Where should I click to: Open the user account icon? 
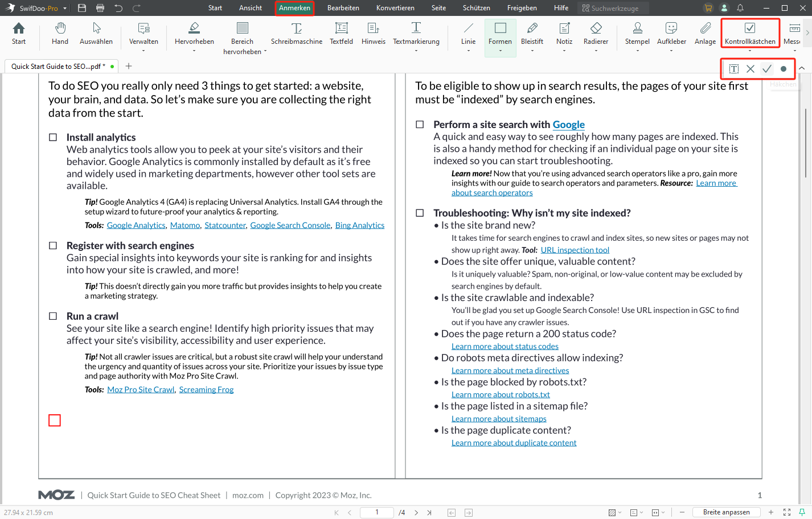[724, 8]
